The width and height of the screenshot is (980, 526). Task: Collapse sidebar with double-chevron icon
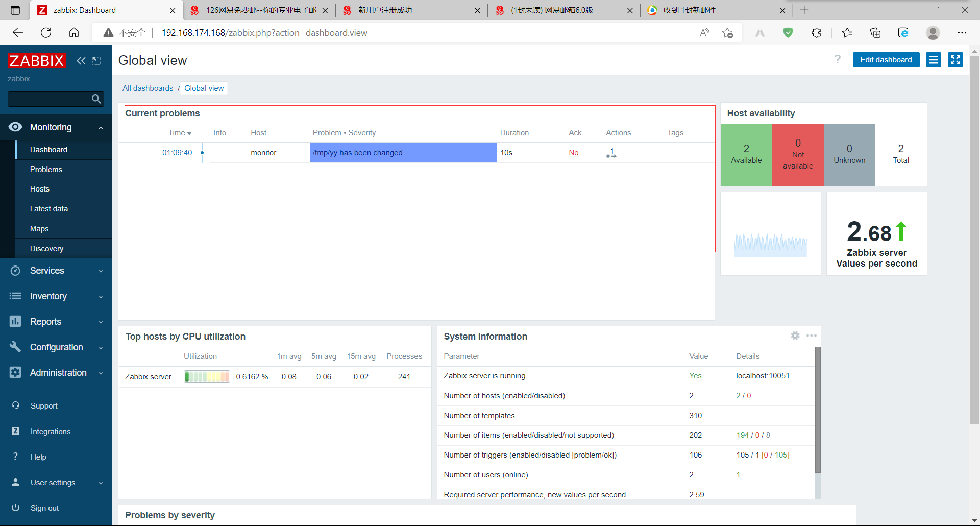click(x=81, y=61)
